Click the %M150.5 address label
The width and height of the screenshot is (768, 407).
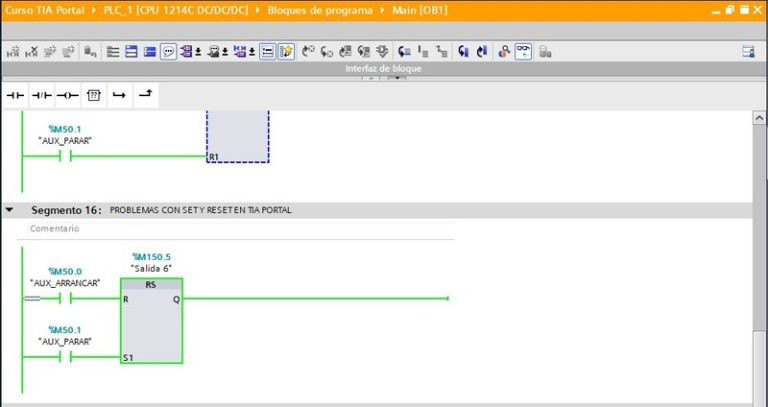[x=151, y=257]
